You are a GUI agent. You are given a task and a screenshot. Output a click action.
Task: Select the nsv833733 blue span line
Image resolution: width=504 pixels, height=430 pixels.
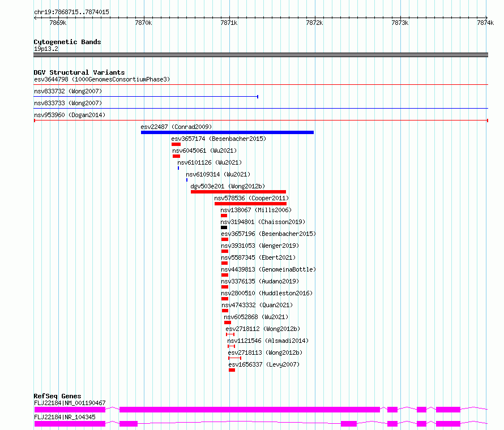[260, 109]
